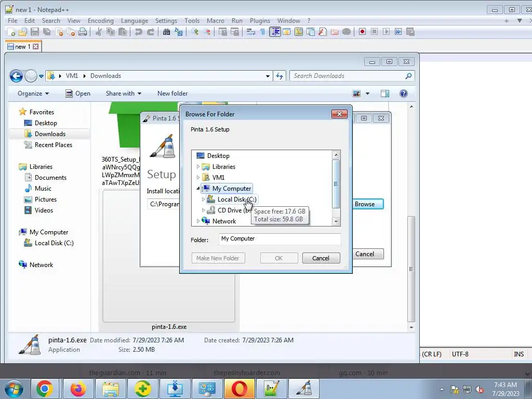This screenshot has width=532, height=399.
Task: Close the new 1 tab via its X
Action: coord(36,46)
